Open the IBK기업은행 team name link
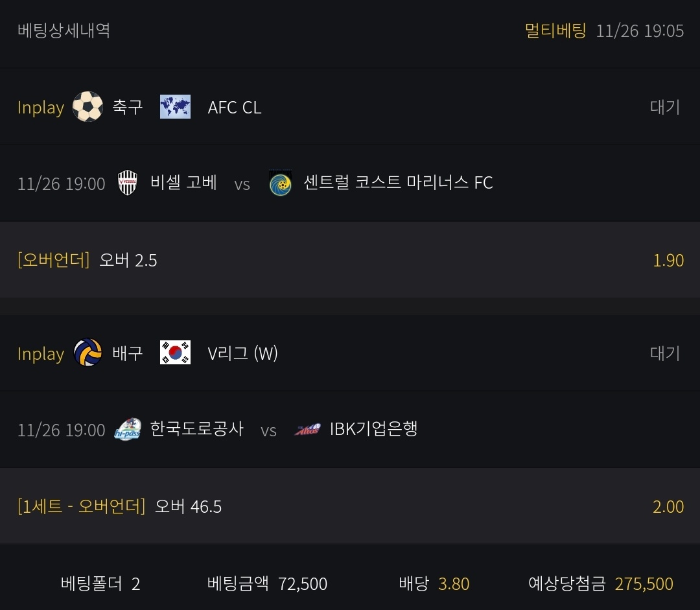This screenshot has height=610, width=700. point(373,429)
